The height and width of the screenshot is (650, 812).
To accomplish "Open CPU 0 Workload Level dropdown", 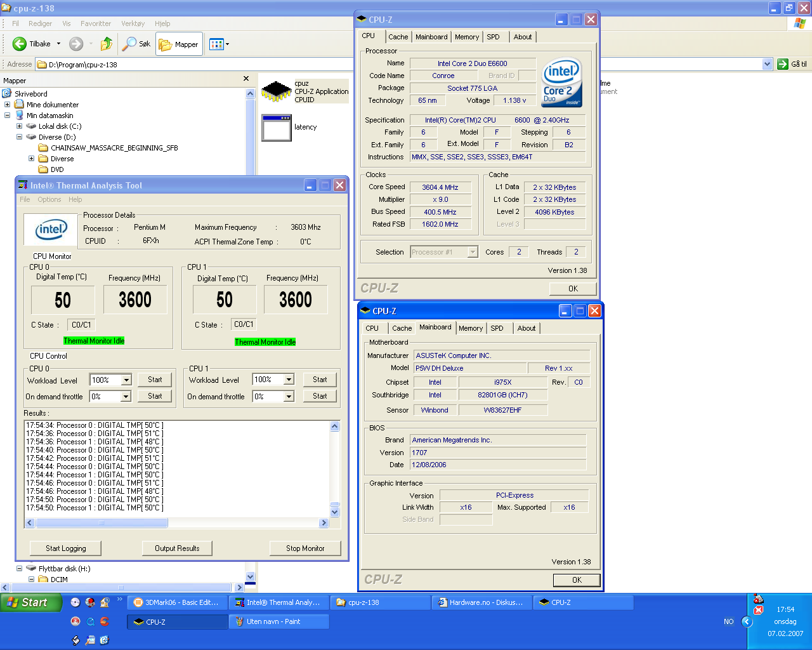I will click(126, 380).
